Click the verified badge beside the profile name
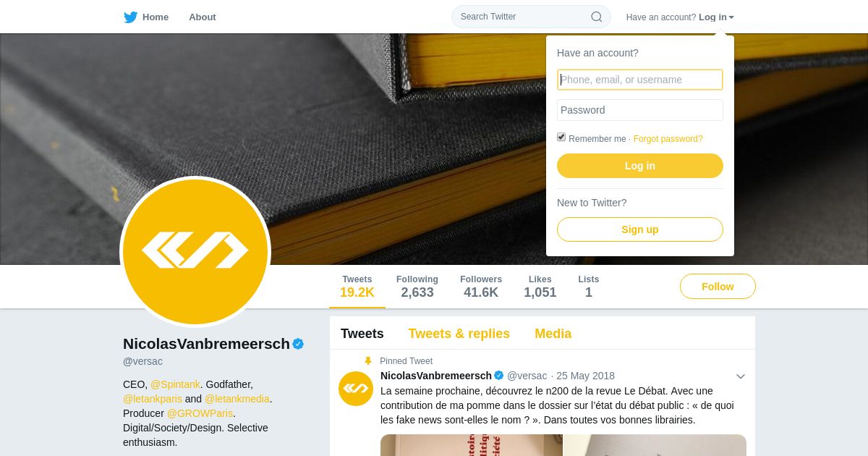Screen dimensions: 868x456 coord(298,344)
